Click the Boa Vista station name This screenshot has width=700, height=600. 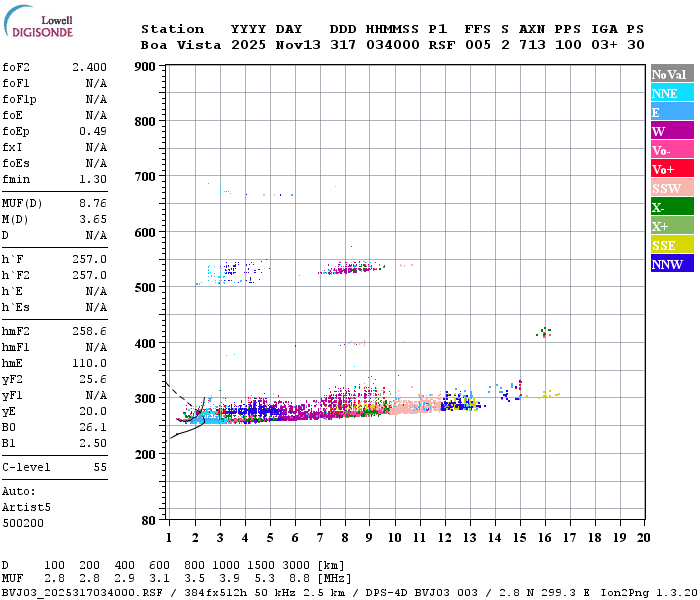[x=181, y=45]
